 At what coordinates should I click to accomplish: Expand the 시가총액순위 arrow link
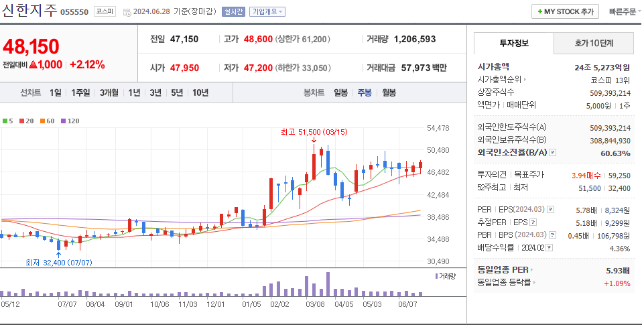(525, 80)
